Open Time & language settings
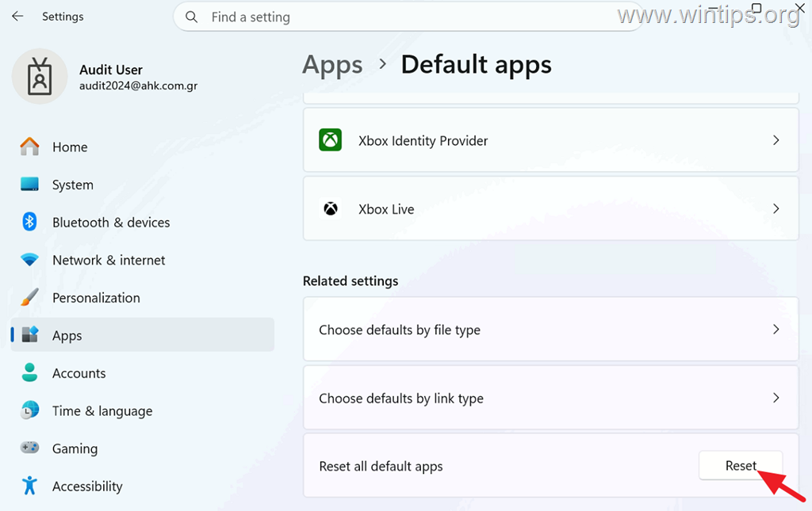Screen dimensions: 812x511 [143, 410]
